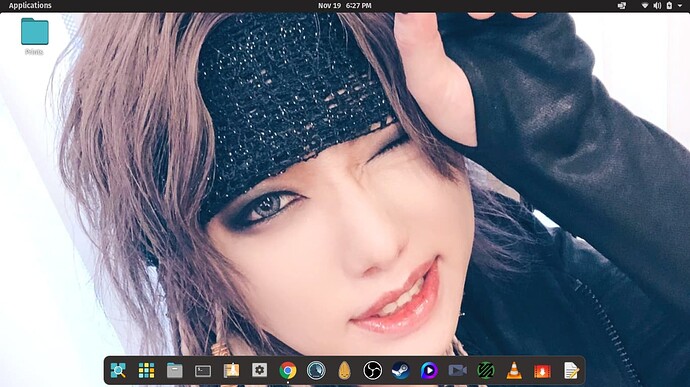Launch VLC media player from dock
The height and width of the screenshot is (387, 690).
[514, 371]
